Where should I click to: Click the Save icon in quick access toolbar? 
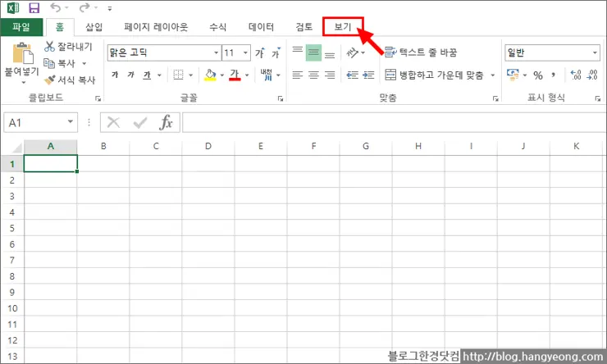point(34,8)
